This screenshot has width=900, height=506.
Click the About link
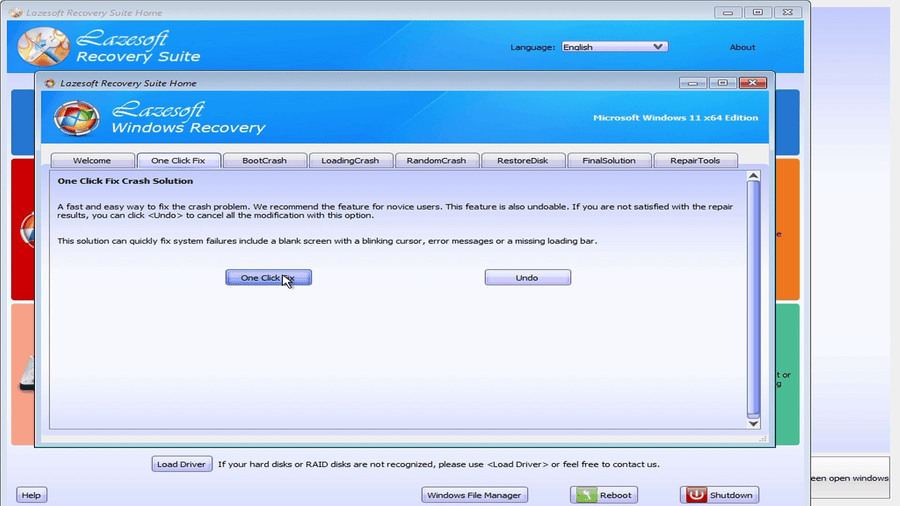coord(742,47)
